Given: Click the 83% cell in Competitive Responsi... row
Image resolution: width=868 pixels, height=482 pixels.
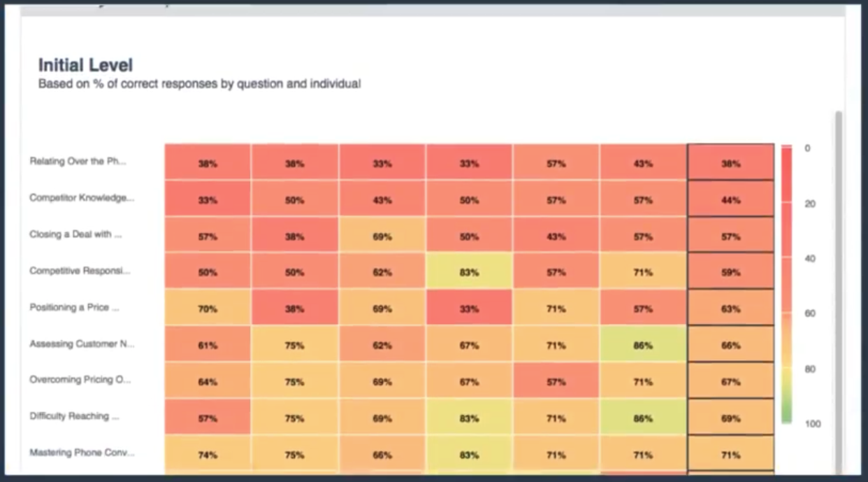Looking at the screenshot, I should tap(469, 273).
